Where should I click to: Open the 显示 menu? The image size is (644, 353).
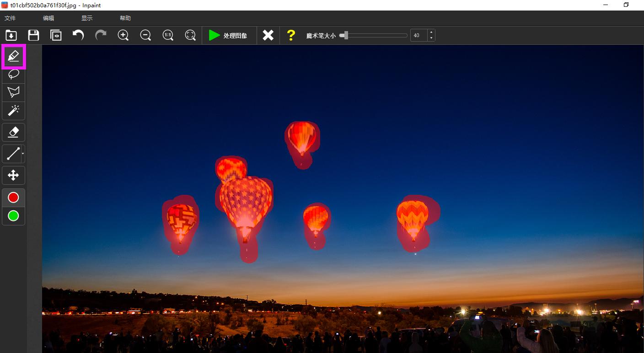pyautogui.click(x=87, y=18)
